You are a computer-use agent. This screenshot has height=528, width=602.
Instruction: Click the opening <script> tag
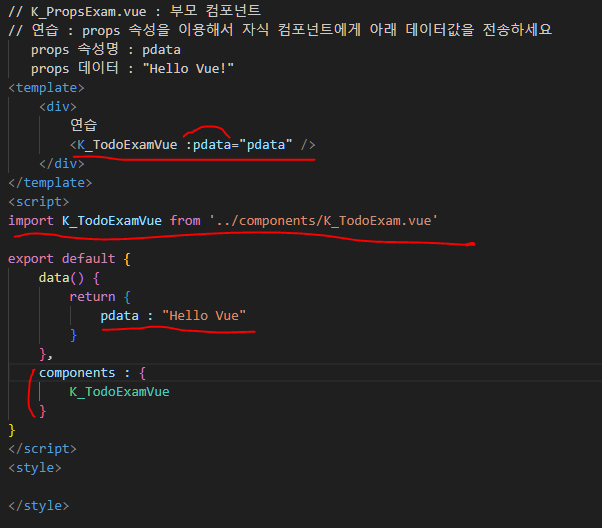(x=38, y=202)
